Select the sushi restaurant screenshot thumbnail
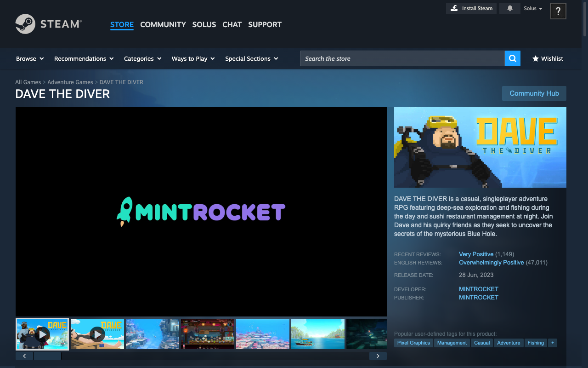Screen dimensions: 588x368 pos(208,334)
